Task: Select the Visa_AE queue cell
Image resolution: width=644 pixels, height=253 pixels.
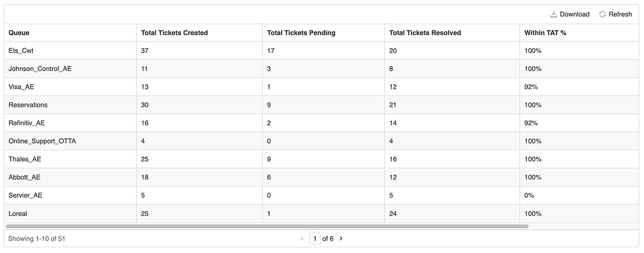Action: (22, 87)
